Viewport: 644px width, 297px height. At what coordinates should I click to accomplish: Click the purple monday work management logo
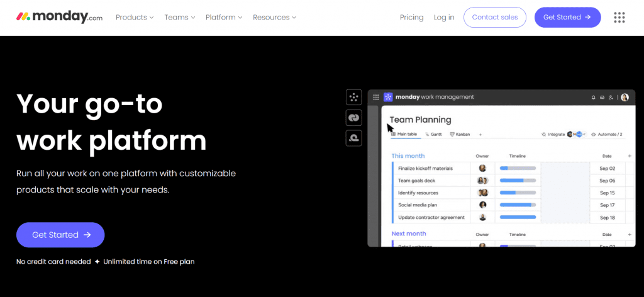pyautogui.click(x=388, y=98)
